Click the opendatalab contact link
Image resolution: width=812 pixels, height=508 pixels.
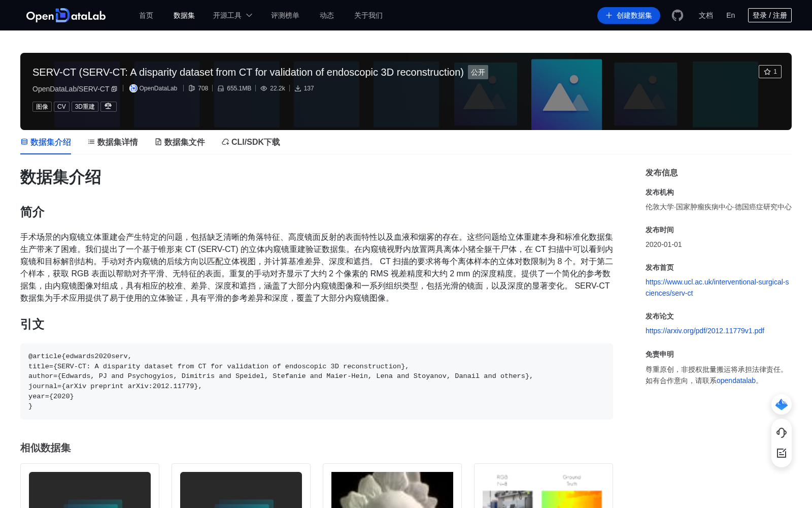tap(736, 380)
